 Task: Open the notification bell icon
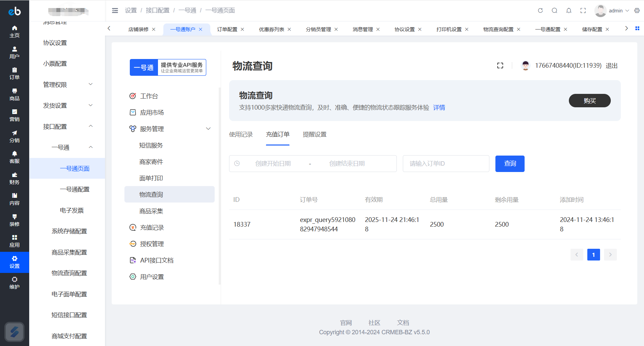click(x=569, y=10)
